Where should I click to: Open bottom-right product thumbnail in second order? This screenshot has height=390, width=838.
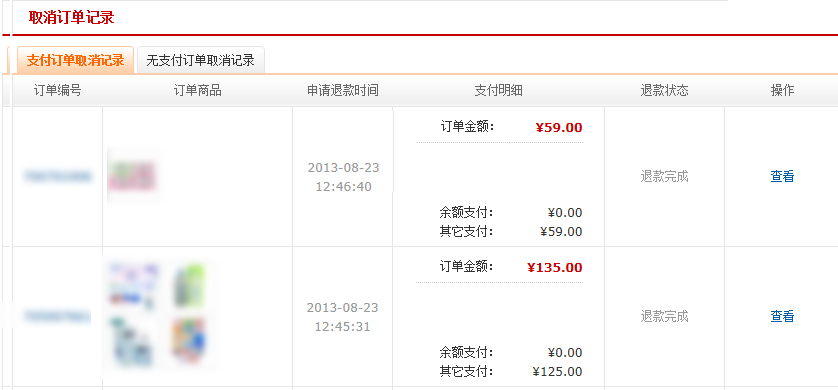pyautogui.click(x=189, y=340)
